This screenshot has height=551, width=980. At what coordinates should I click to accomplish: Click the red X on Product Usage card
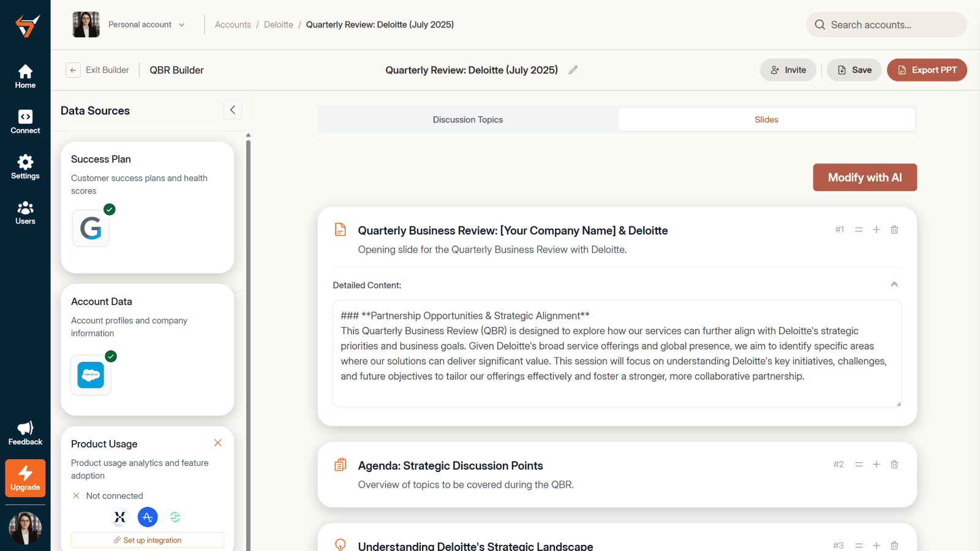pos(218,443)
